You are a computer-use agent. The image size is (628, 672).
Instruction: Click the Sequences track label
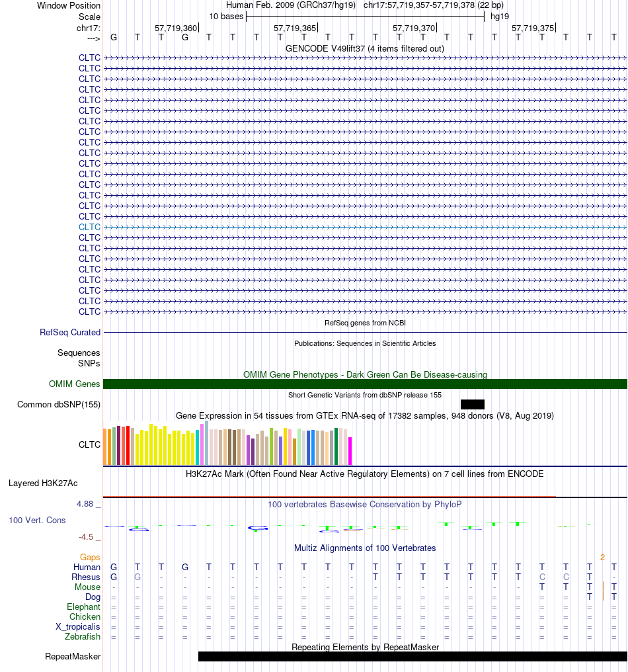coord(79,353)
